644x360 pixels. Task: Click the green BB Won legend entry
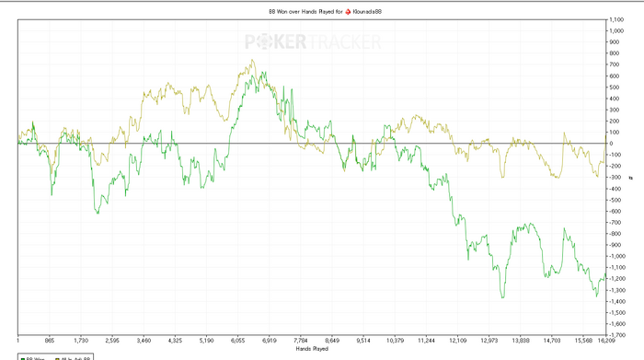click(x=33, y=358)
